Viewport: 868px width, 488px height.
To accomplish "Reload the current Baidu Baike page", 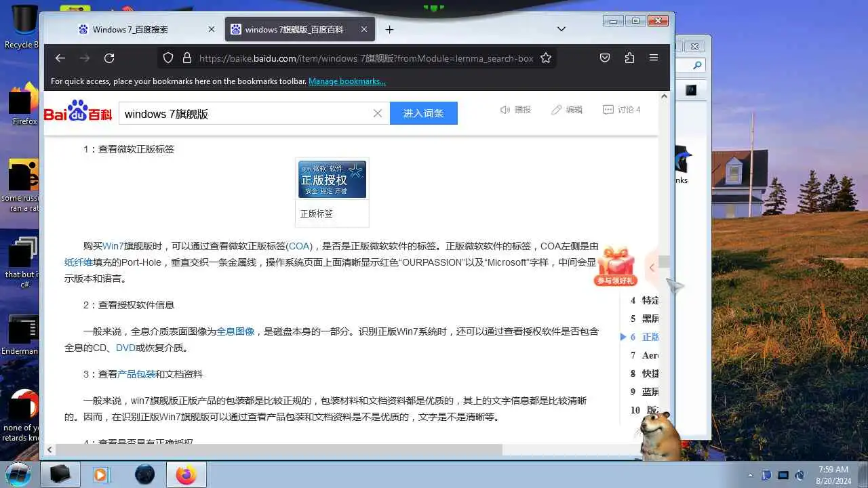I will (x=109, y=58).
